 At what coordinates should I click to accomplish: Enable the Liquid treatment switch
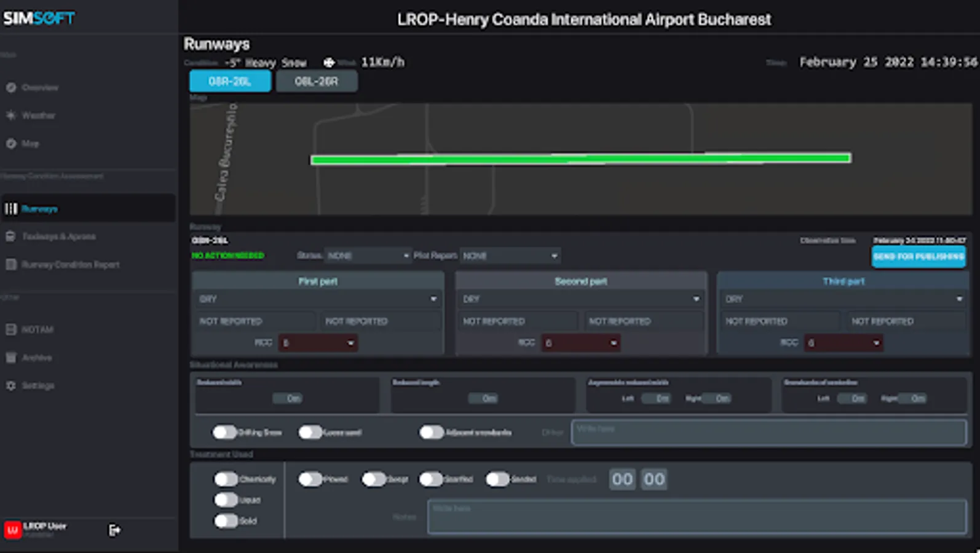coord(226,500)
